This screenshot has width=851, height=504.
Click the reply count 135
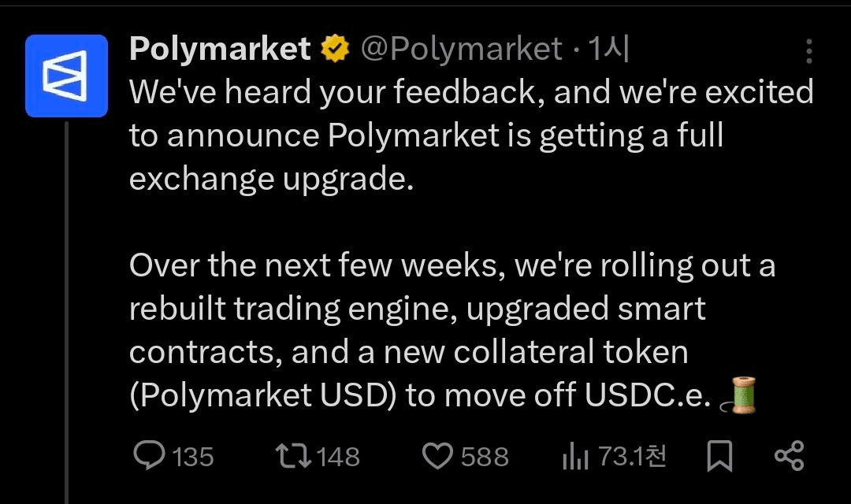192,457
